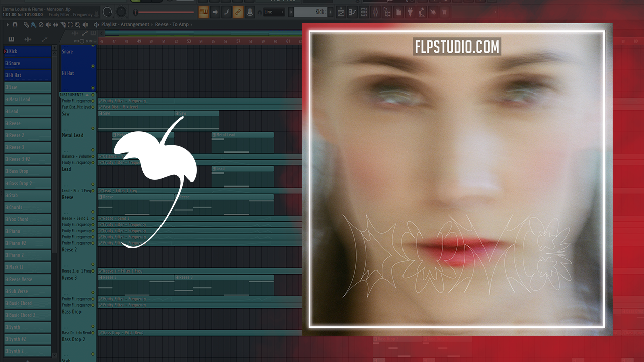The height and width of the screenshot is (362, 644).
Task: Click the Piano roll icon
Action: click(352, 12)
